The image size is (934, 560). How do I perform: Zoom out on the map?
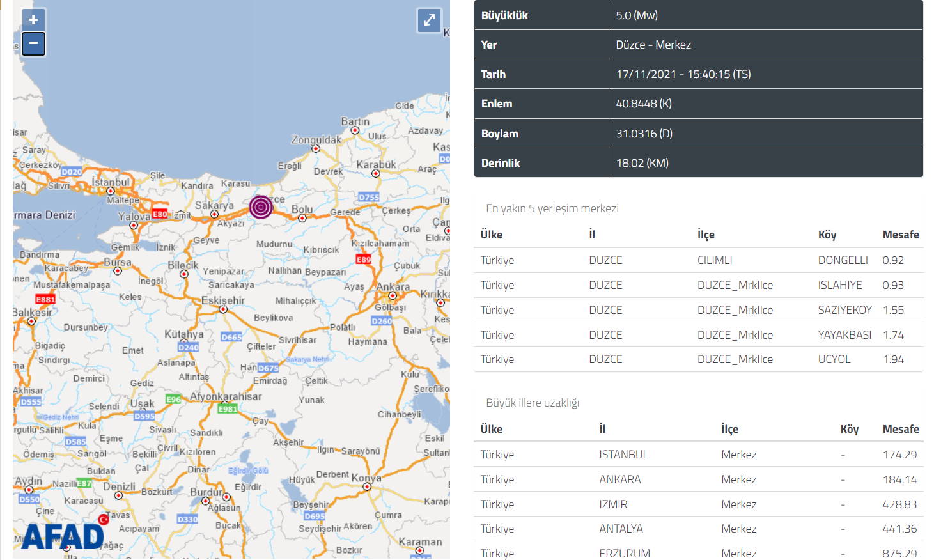point(33,43)
